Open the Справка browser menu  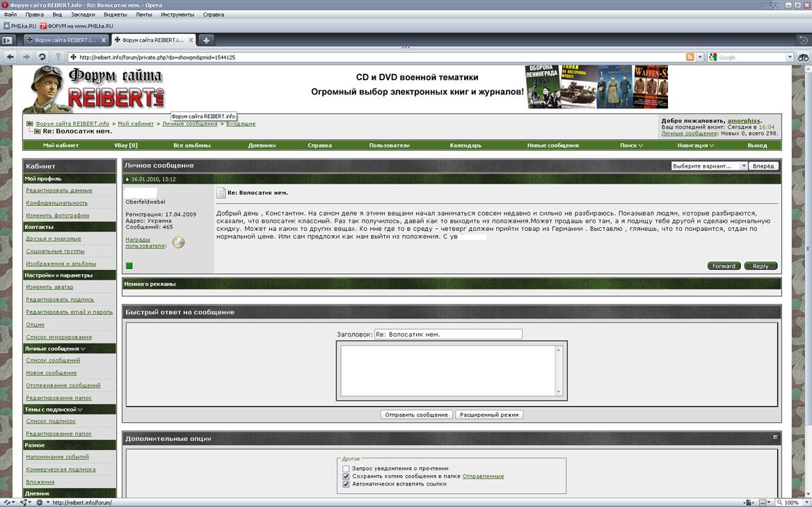click(x=214, y=15)
